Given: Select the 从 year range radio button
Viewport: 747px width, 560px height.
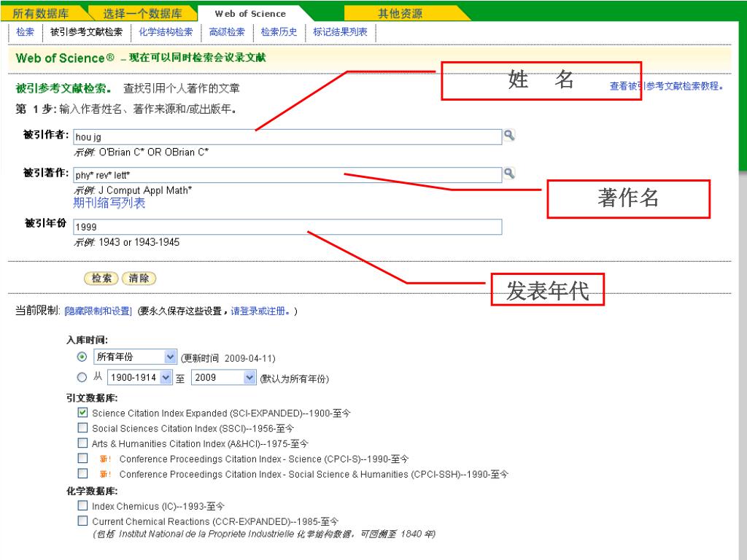Looking at the screenshot, I should (82, 377).
